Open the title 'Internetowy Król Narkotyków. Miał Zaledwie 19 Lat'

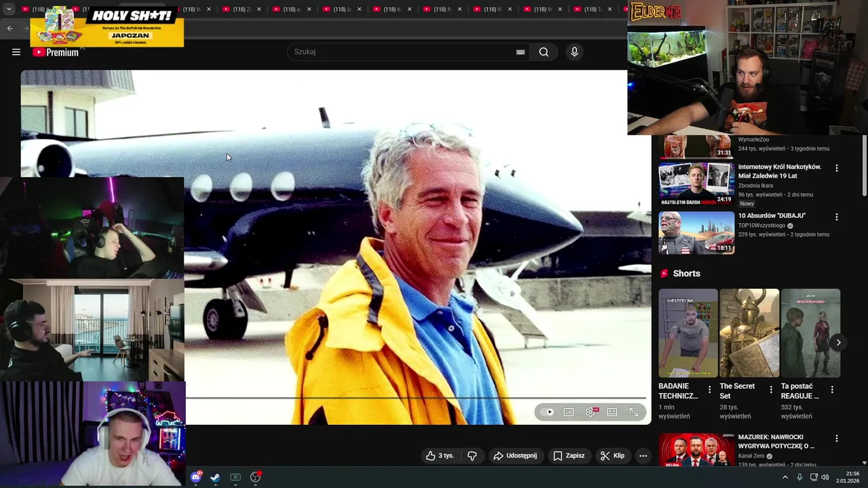[780, 171]
